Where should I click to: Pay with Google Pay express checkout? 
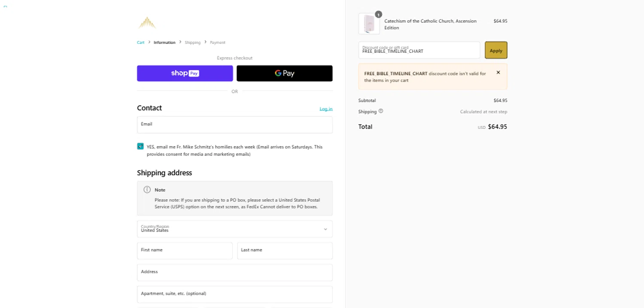tap(284, 73)
